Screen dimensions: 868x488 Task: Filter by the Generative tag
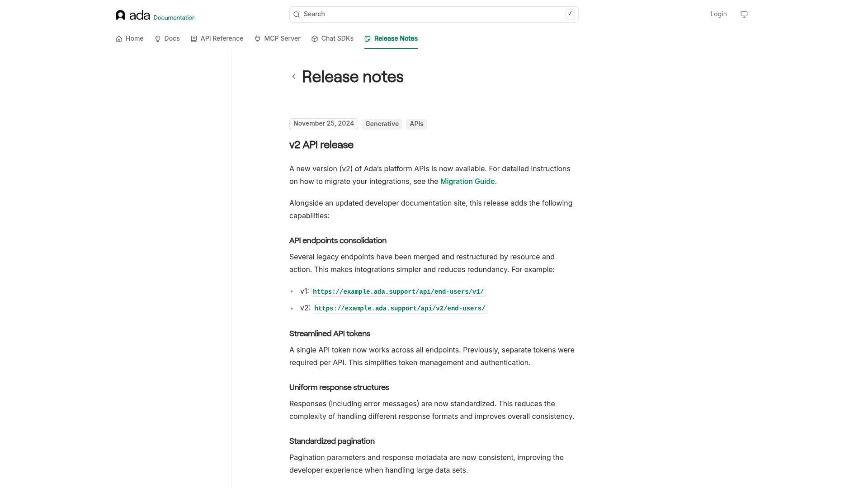click(x=382, y=124)
